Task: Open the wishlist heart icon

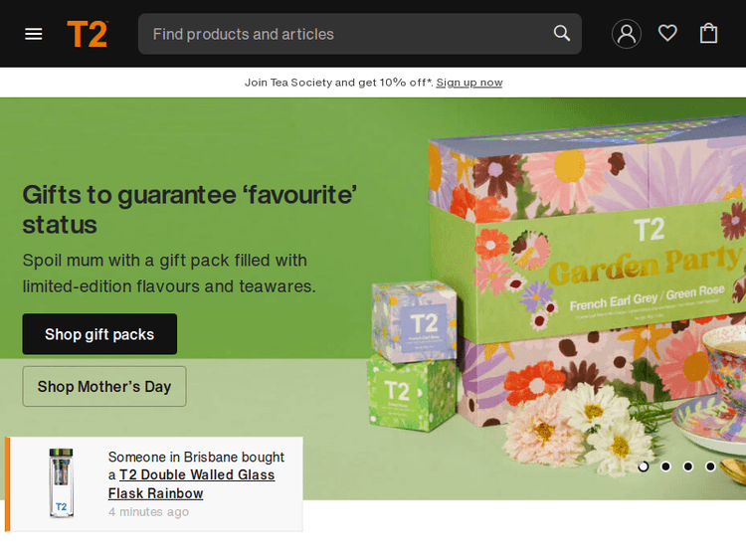Action: pyautogui.click(x=667, y=33)
